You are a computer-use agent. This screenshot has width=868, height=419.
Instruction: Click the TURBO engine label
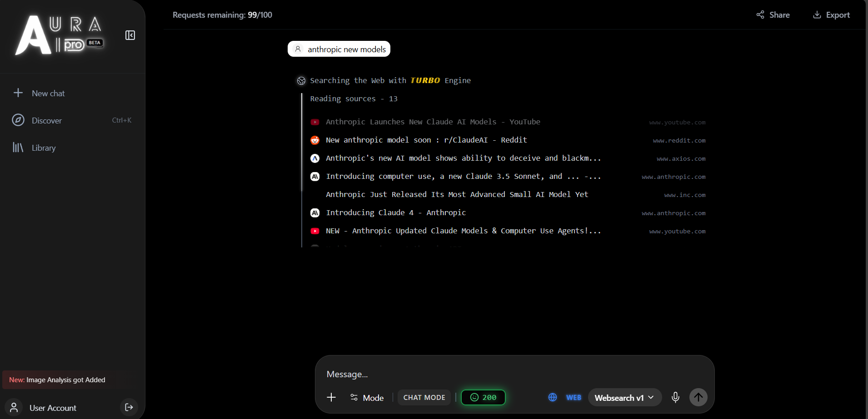click(x=425, y=80)
